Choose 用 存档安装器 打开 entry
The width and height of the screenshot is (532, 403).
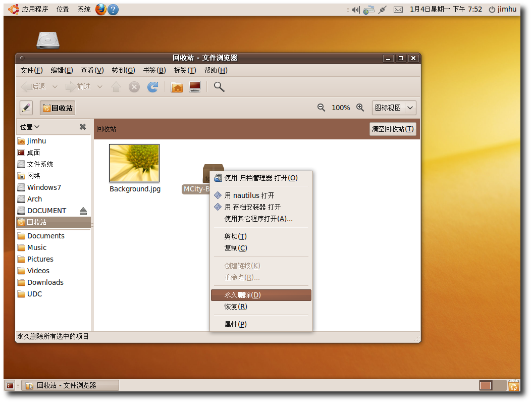tap(261, 207)
